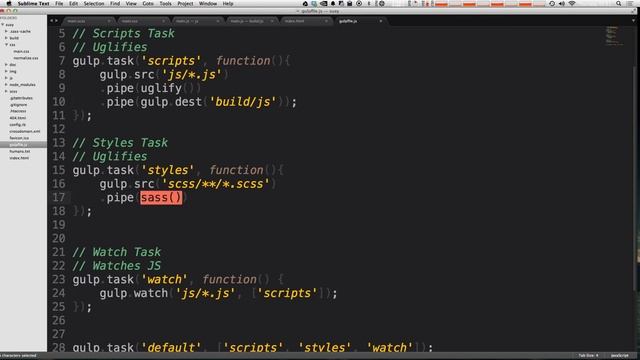Viewport: 640px width, 360px height.
Task: Change the JavaScript syntax selector in status bar
Action: coord(620,356)
